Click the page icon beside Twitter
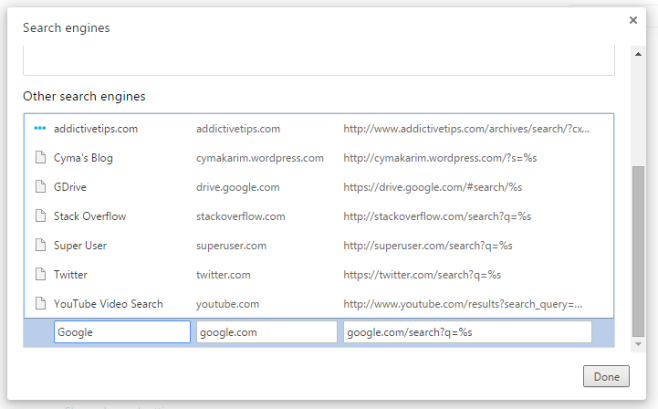Image resolution: width=658 pixels, height=409 pixels. pos(40,274)
